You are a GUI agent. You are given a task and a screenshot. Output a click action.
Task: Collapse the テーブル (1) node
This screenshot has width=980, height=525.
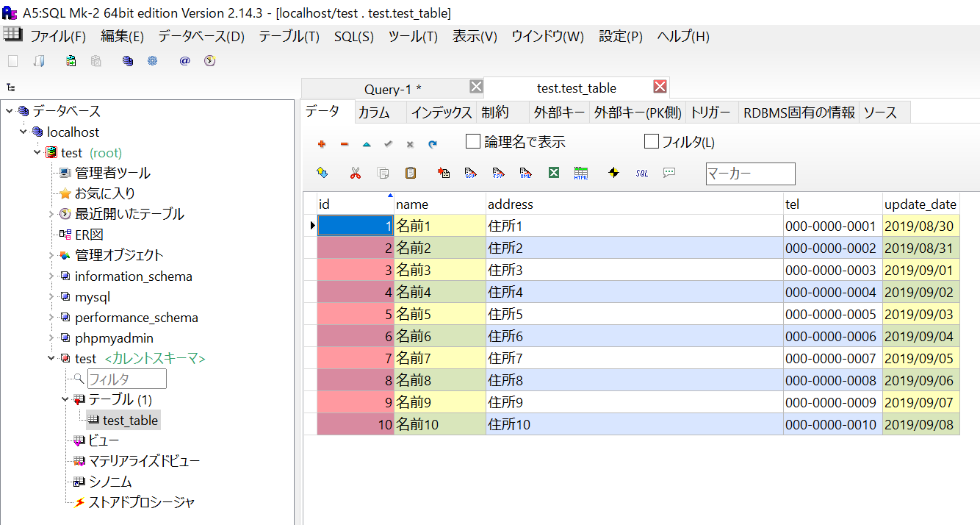point(65,399)
